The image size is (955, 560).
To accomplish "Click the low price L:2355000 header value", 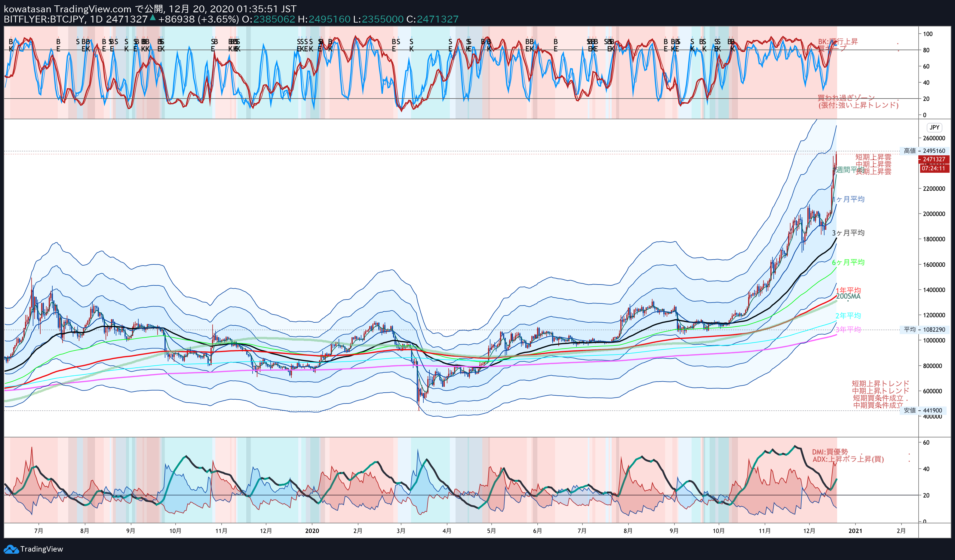I will (378, 19).
